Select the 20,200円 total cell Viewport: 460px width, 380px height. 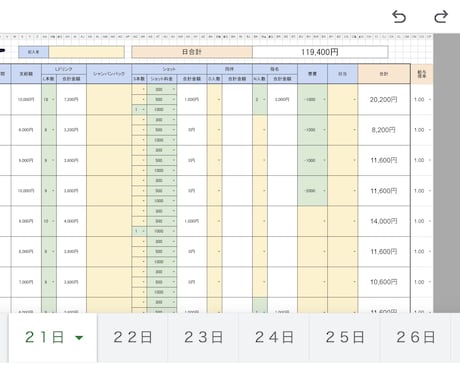(x=384, y=99)
